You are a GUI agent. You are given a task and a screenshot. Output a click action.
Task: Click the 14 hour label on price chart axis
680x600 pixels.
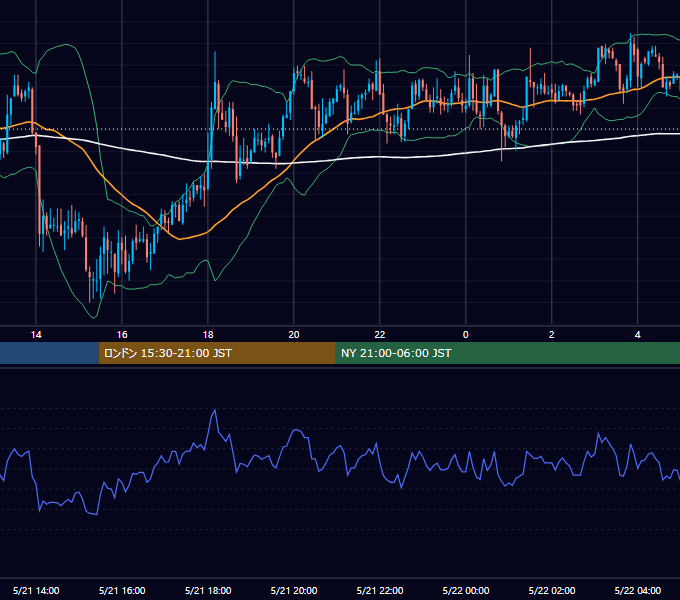pyautogui.click(x=36, y=334)
